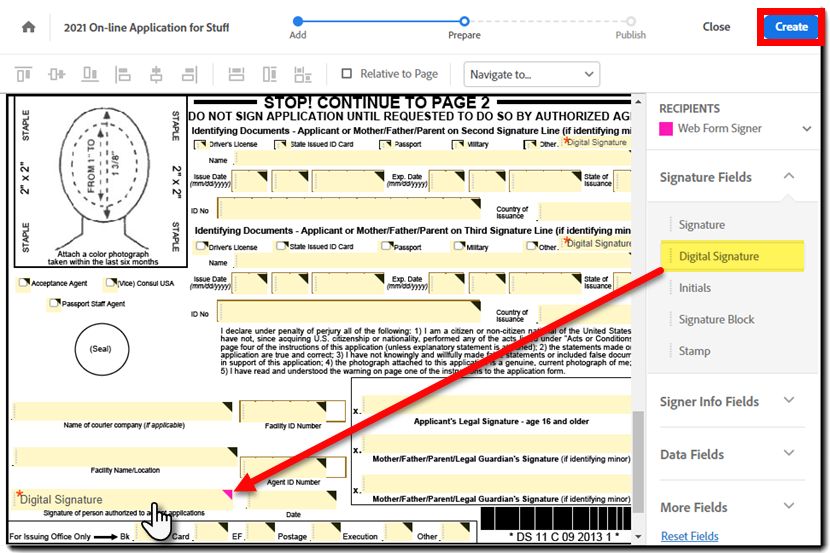Check Driver's License under Second Signature Line

(200, 144)
